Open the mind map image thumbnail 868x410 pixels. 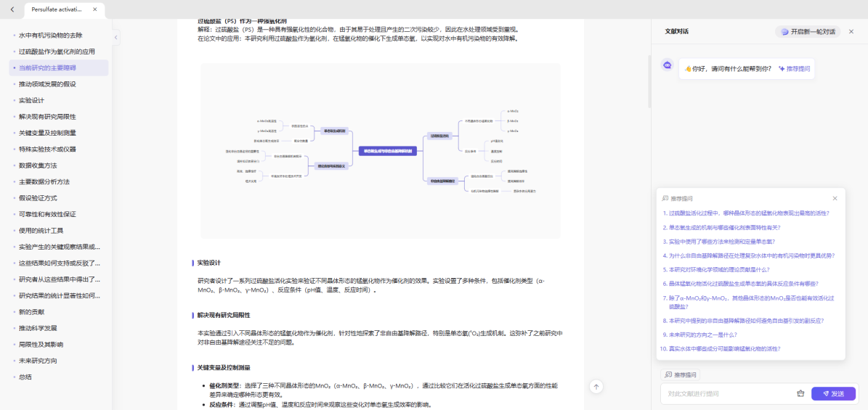point(380,151)
